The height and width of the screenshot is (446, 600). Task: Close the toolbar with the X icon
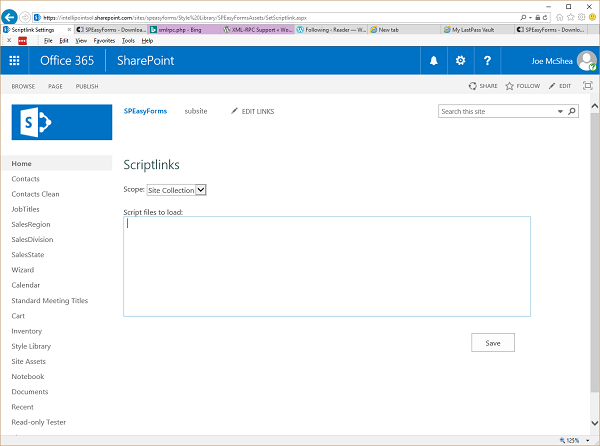pyautogui.click(x=9, y=40)
